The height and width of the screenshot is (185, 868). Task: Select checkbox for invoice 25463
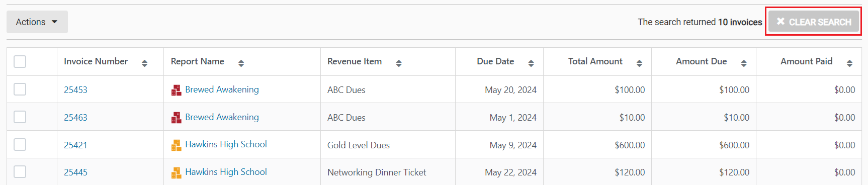(20, 117)
